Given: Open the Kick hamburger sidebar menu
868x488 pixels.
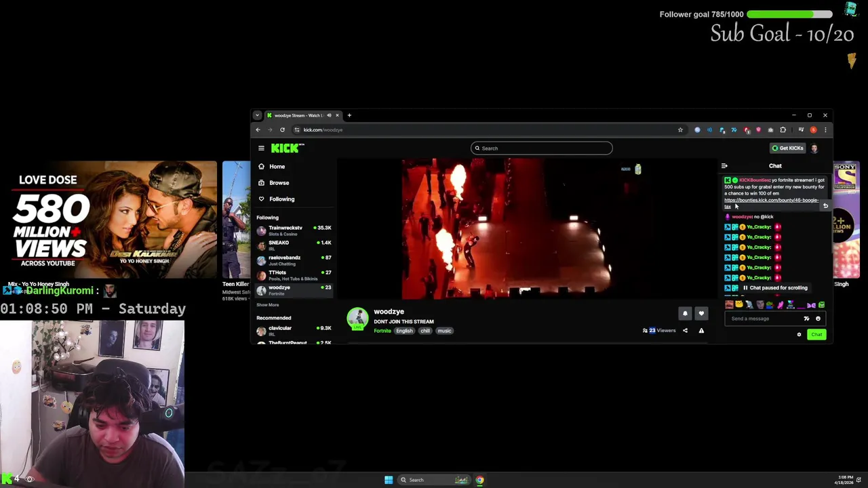Looking at the screenshot, I should pos(261,148).
